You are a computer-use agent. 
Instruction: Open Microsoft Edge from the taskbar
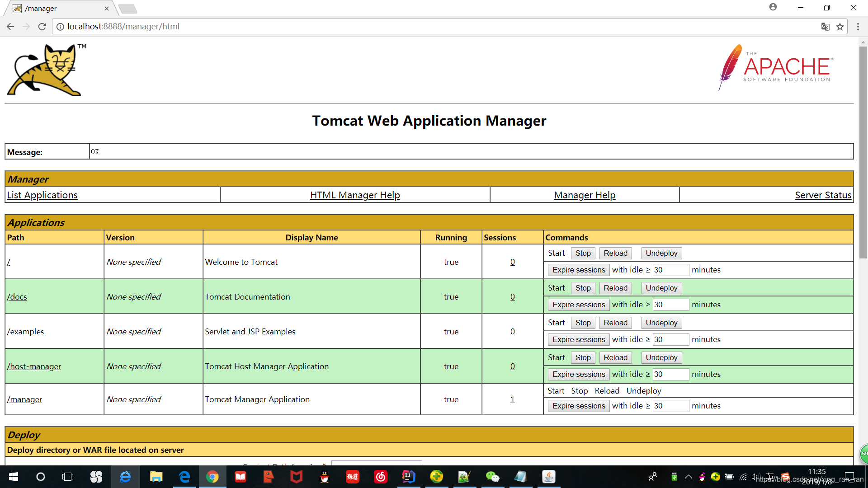[x=184, y=477]
